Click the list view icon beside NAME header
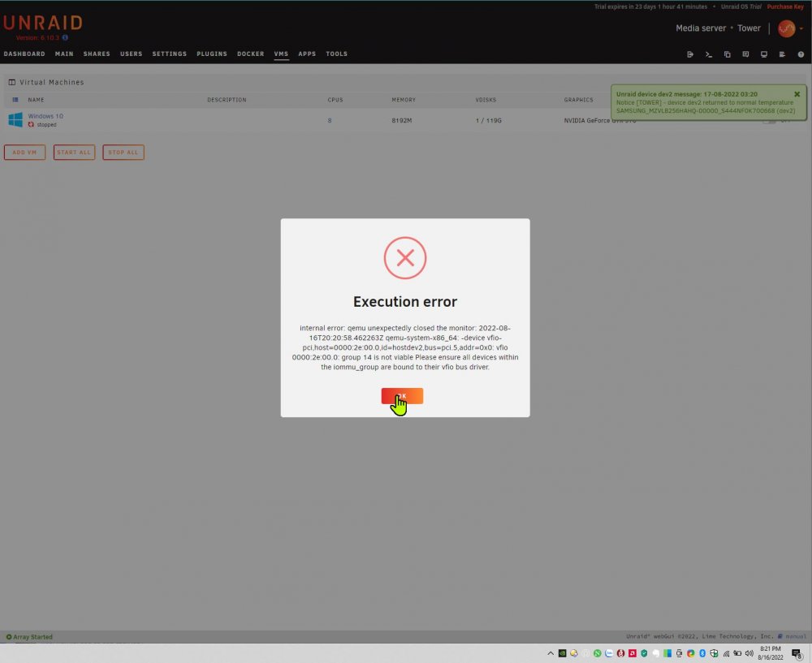This screenshot has height=663, width=812. (15, 99)
